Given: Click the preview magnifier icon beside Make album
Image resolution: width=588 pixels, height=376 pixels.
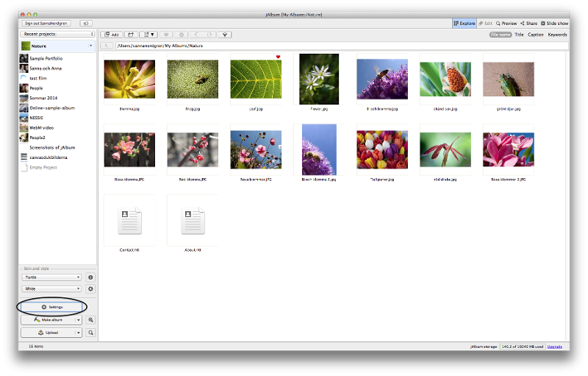Looking at the screenshot, I should [90, 320].
